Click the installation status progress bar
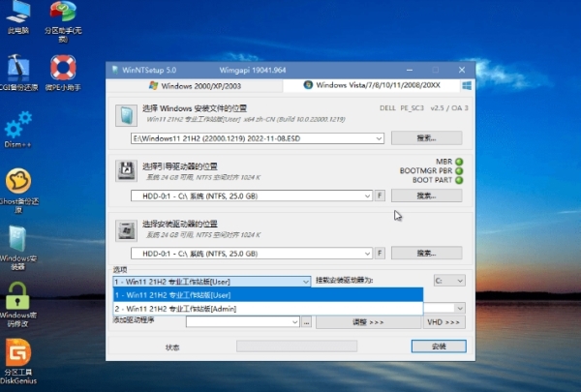The width and height of the screenshot is (581, 392). tap(297, 347)
